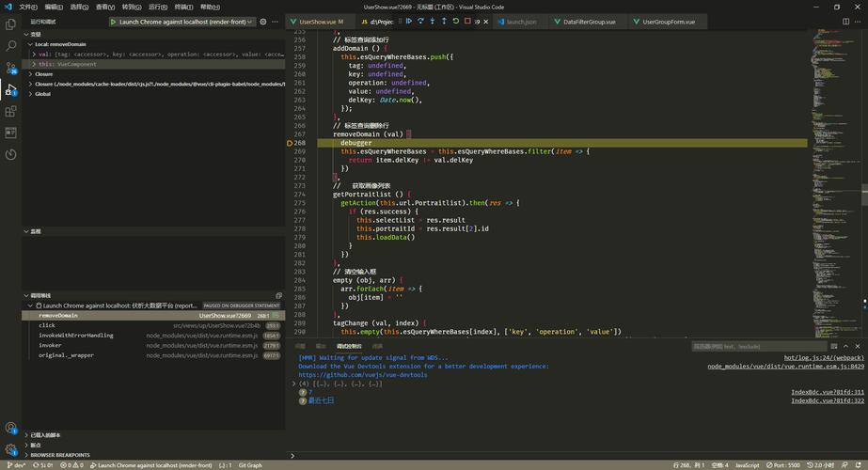Viewport: 868px width, 470px height.
Task: Select the Debug Console panel tab
Action: (349, 346)
